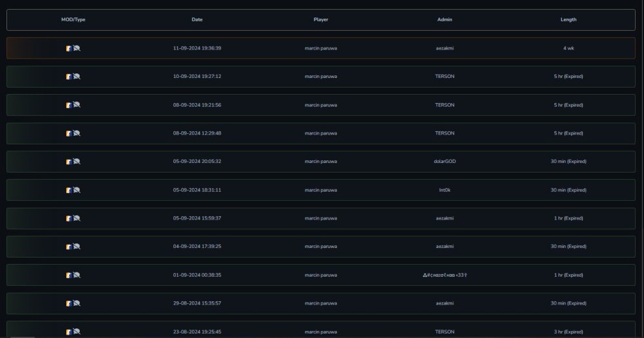This screenshot has width=644, height=338.
Task: Click admin name aezakmi in the 4 wk row
Action: click(445, 48)
